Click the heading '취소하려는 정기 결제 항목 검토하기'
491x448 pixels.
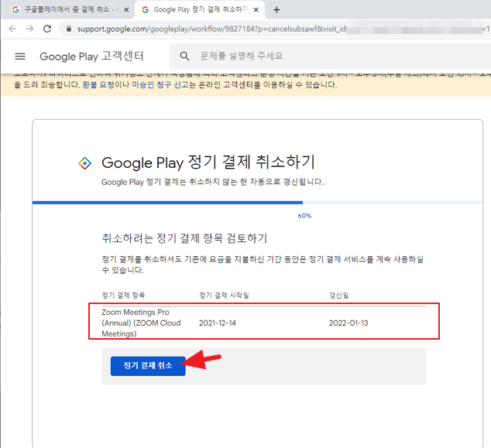184,238
